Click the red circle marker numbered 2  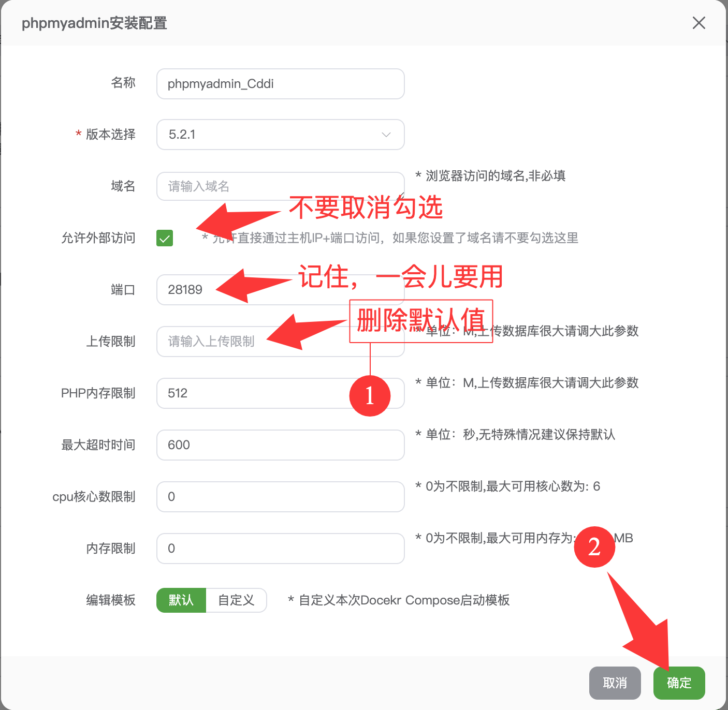[x=594, y=547]
